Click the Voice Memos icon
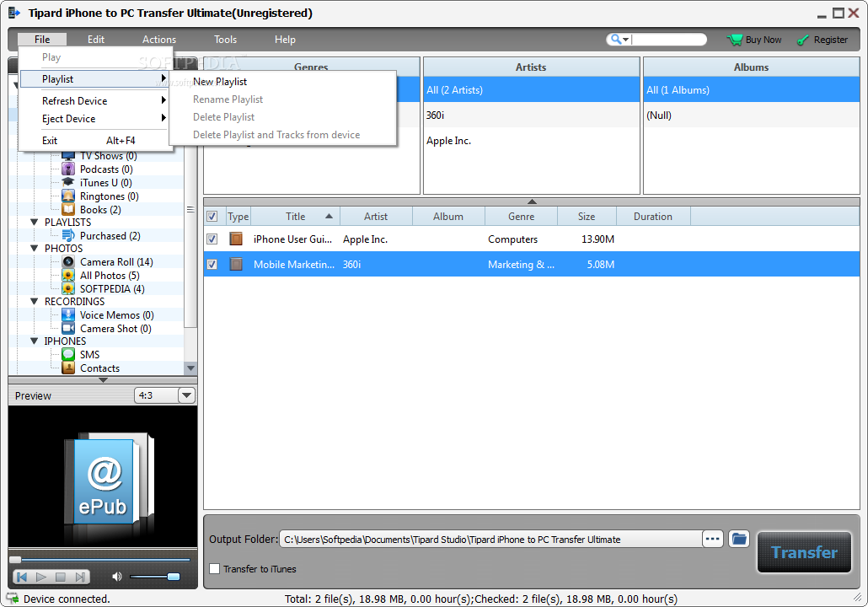868x607 pixels. 68,314
